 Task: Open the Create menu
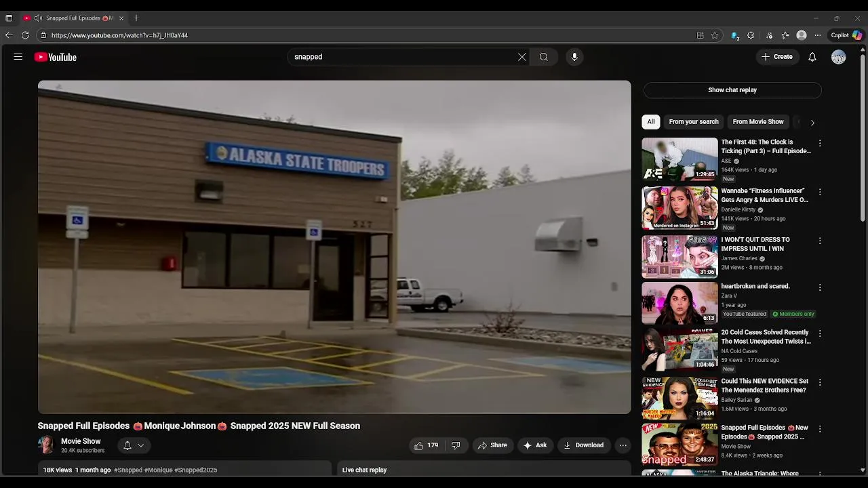point(777,57)
